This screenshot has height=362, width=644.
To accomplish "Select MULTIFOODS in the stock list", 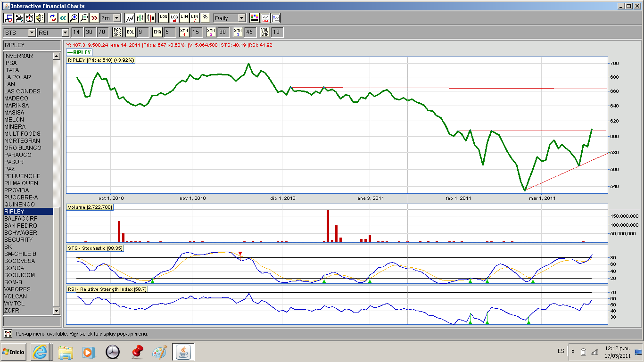I will tap(28, 133).
